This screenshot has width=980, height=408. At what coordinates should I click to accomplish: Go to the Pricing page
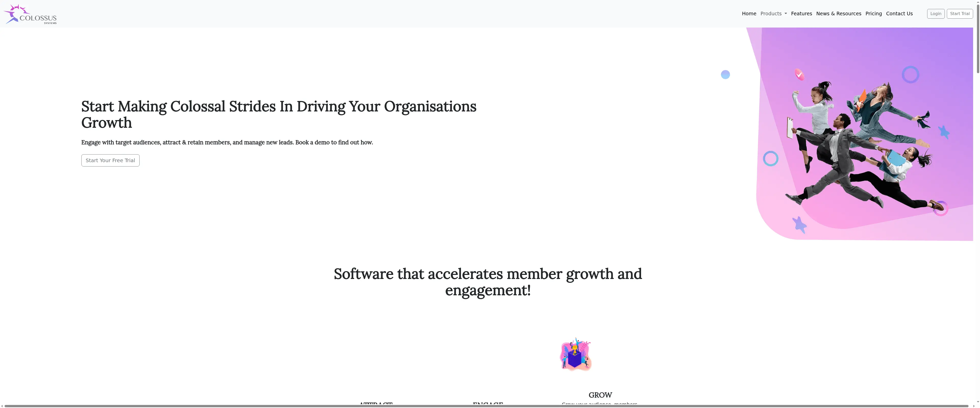click(874, 13)
